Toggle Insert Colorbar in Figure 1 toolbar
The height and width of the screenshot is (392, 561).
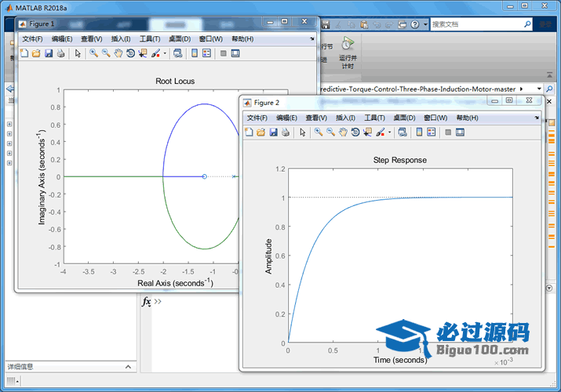click(194, 53)
